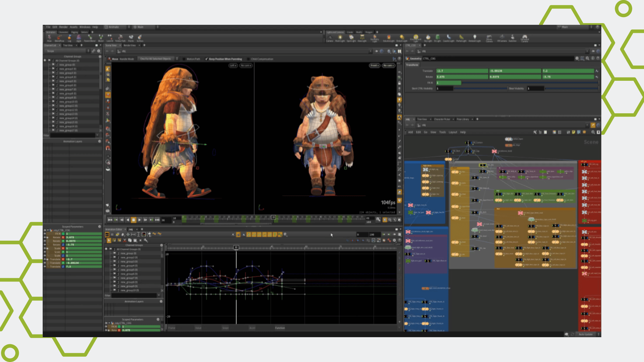Click the key icon beside the timeline

click(x=378, y=220)
